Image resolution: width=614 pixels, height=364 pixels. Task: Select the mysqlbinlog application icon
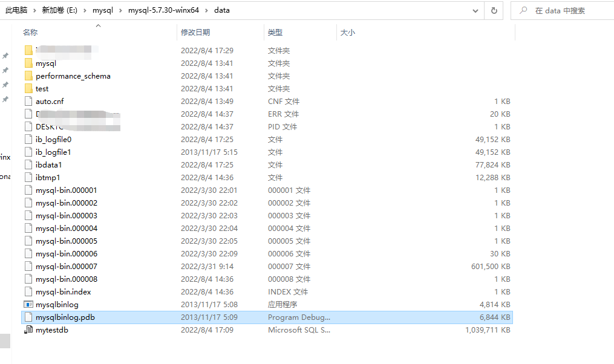(x=28, y=305)
